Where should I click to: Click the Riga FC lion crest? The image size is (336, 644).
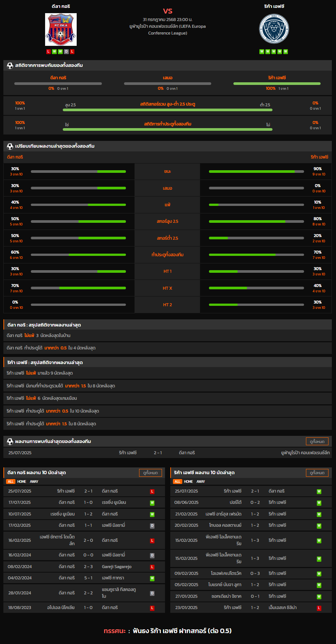274,29
